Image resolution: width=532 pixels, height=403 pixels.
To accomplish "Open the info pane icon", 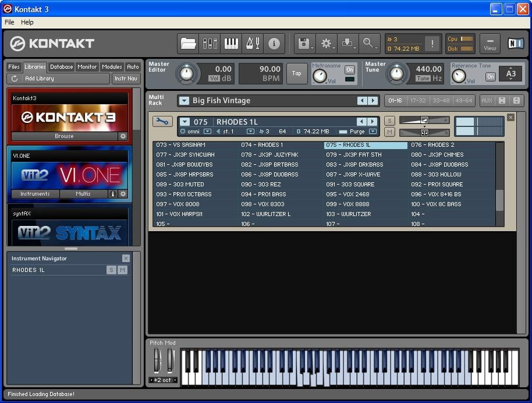I will pos(274,43).
